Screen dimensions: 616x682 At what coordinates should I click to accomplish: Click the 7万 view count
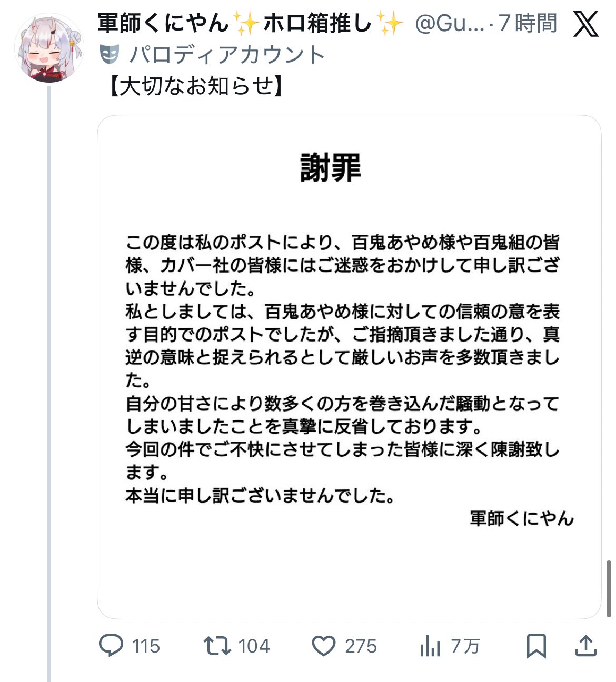(465, 646)
